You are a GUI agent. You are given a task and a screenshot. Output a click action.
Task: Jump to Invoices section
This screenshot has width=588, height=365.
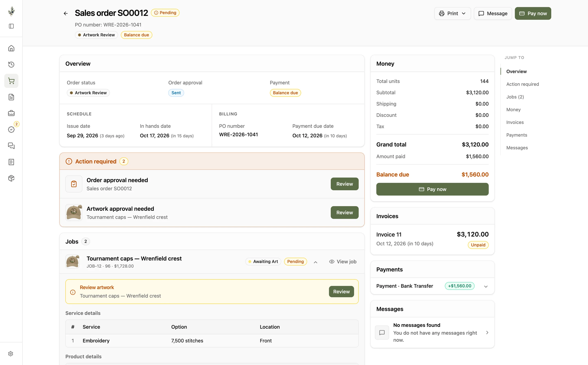(x=515, y=122)
